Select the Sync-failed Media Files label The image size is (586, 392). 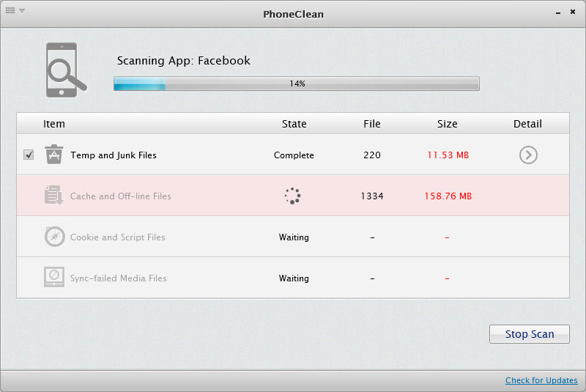pyautogui.click(x=119, y=278)
